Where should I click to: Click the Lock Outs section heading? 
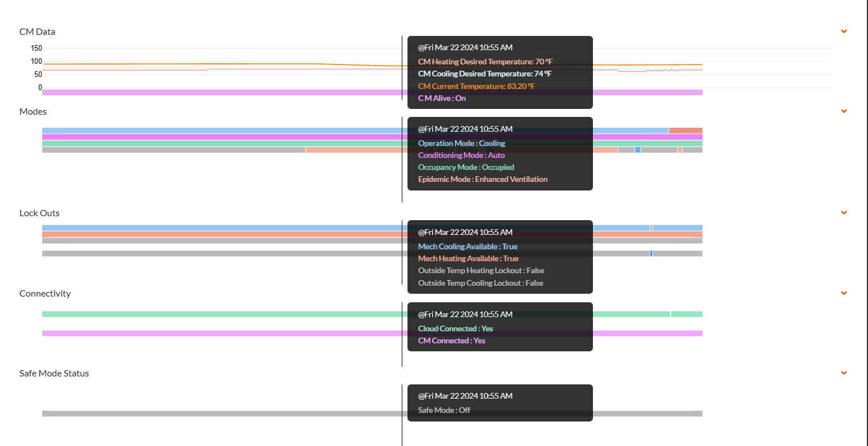pos(39,213)
